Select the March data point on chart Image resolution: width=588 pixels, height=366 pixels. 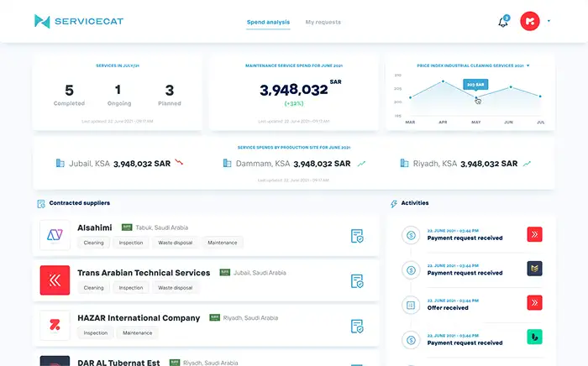tap(410, 97)
